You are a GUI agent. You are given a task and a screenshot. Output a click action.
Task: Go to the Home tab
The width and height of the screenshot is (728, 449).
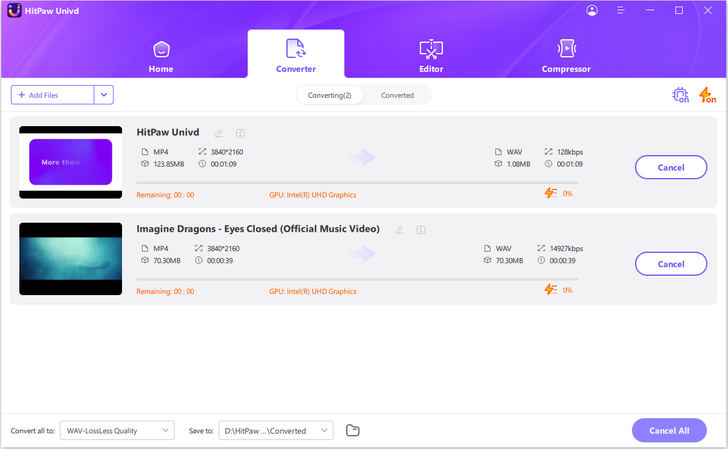point(161,57)
